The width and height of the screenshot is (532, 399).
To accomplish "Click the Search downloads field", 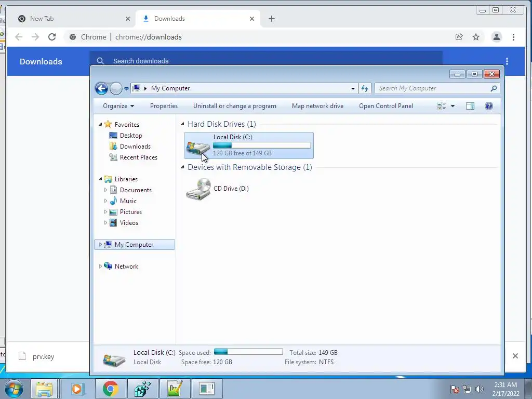I will tap(266, 61).
